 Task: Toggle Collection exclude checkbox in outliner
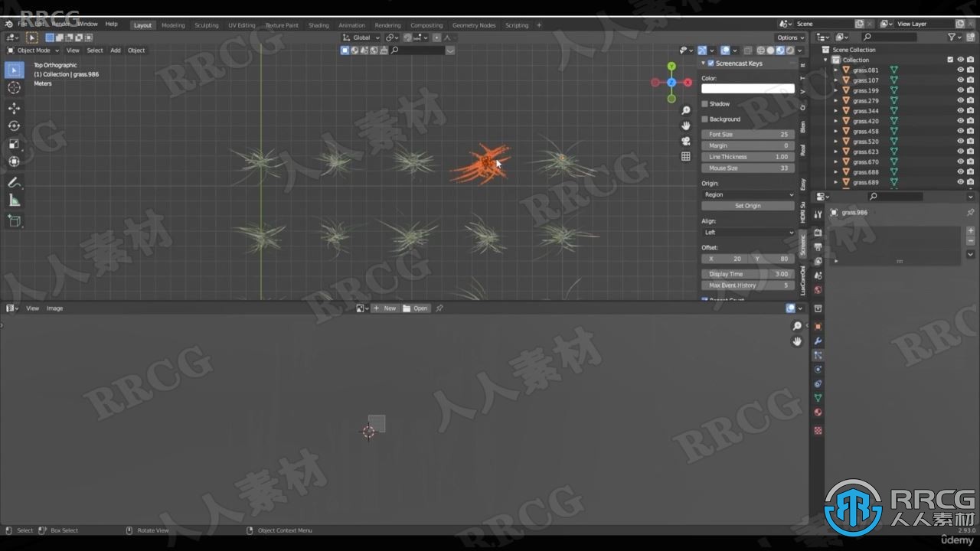(950, 60)
